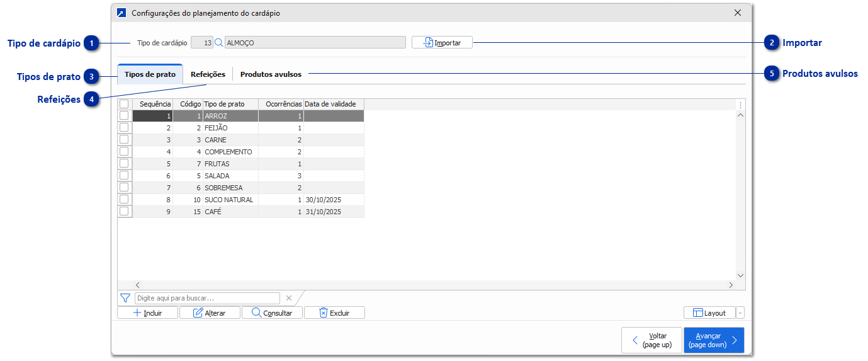Select the ARROZ cell

[230, 117]
